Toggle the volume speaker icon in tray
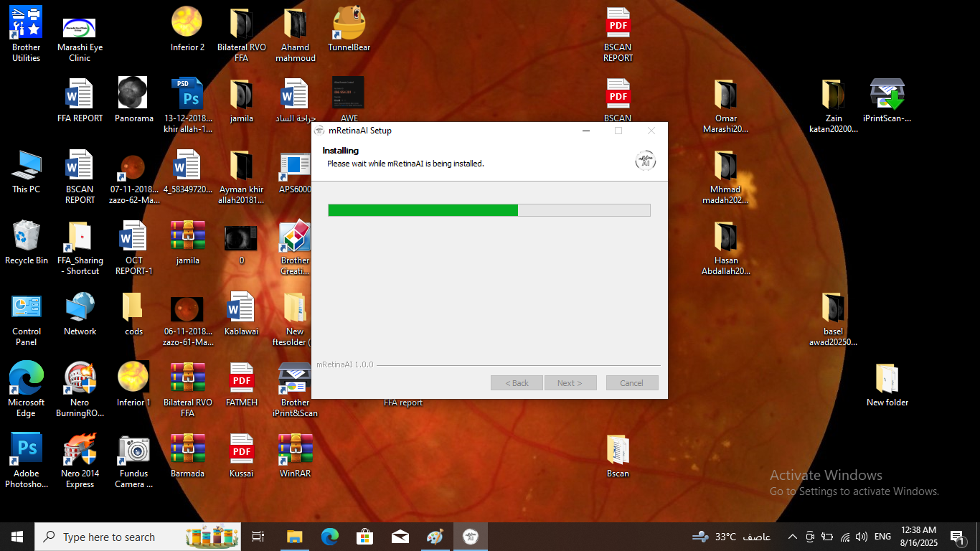The image size is (980, 551). [862, 537]
